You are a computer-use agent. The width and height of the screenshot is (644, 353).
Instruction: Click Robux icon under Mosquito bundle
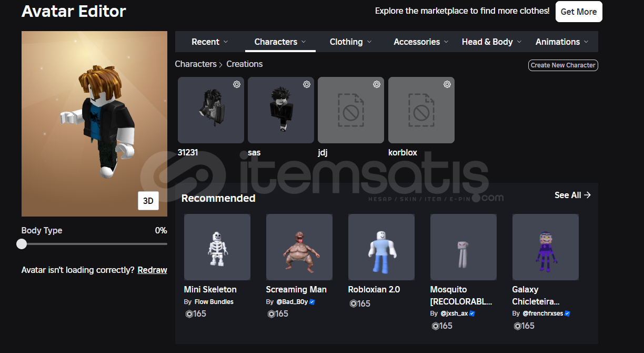(x=435, y=326)
